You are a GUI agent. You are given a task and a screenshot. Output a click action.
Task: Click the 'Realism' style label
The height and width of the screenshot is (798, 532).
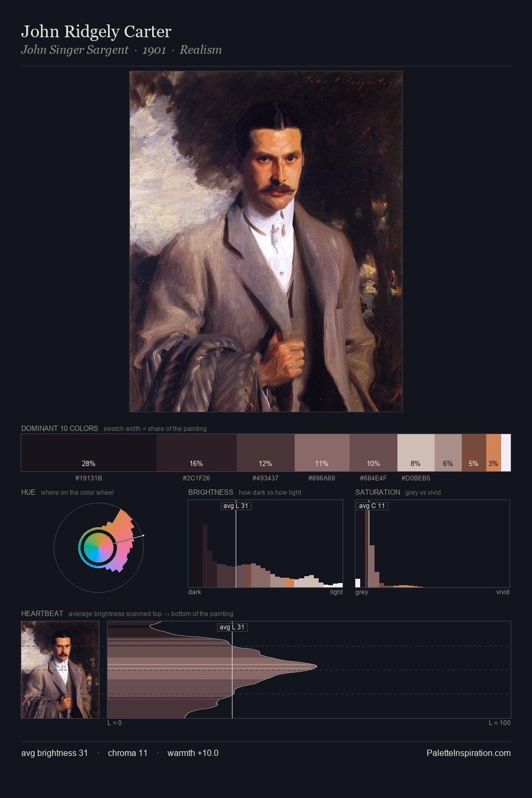tap(201, 50)
